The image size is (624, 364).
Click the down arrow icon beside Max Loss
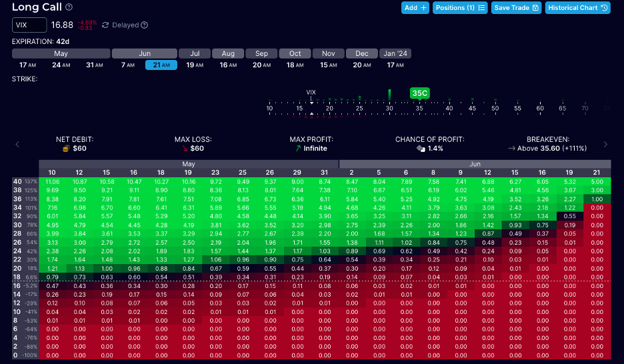(185, 149)
